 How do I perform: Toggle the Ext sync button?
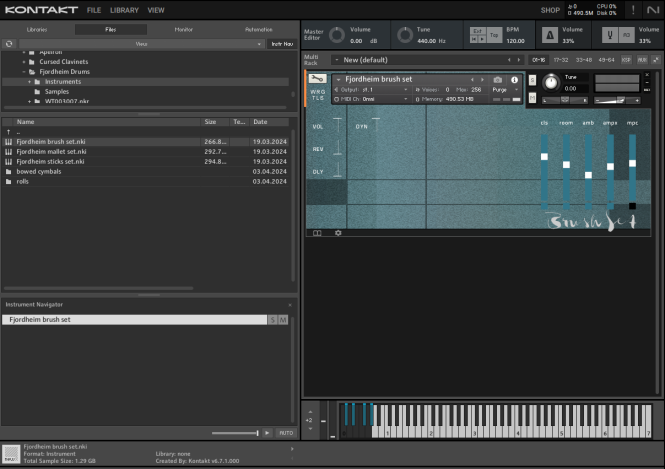478,31
